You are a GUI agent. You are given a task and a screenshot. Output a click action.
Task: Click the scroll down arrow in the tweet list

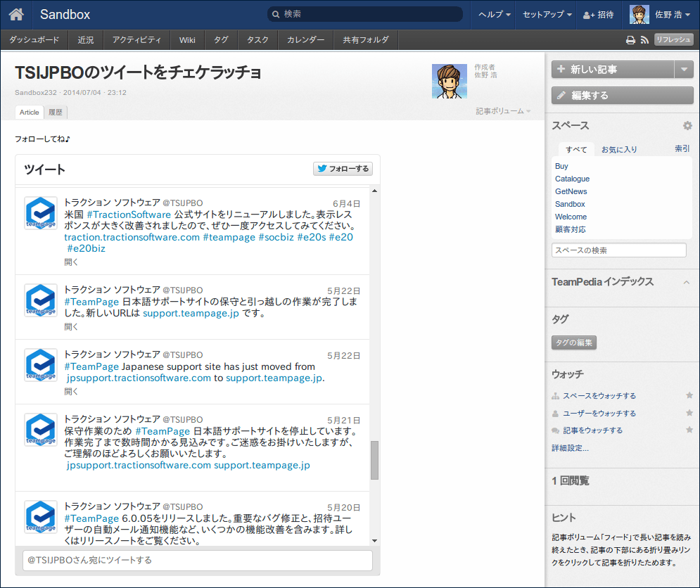(x=374, y=541)
